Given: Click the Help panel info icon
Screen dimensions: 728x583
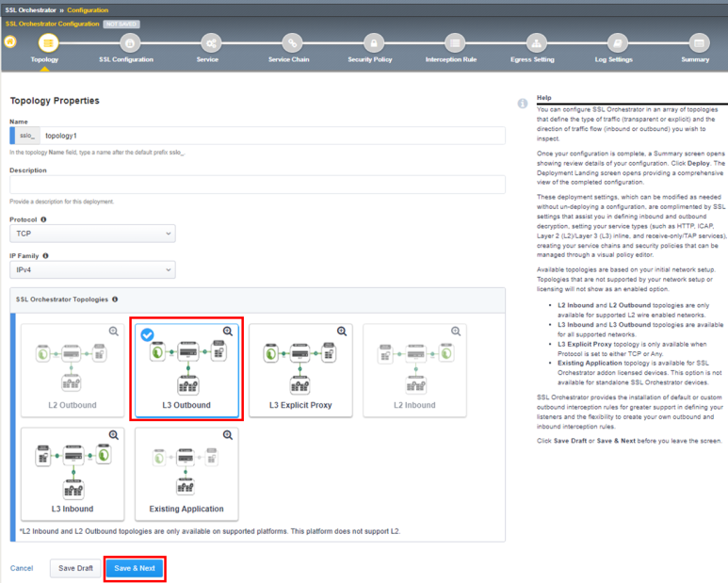Looking at the screenshot, I should [523, 104].
